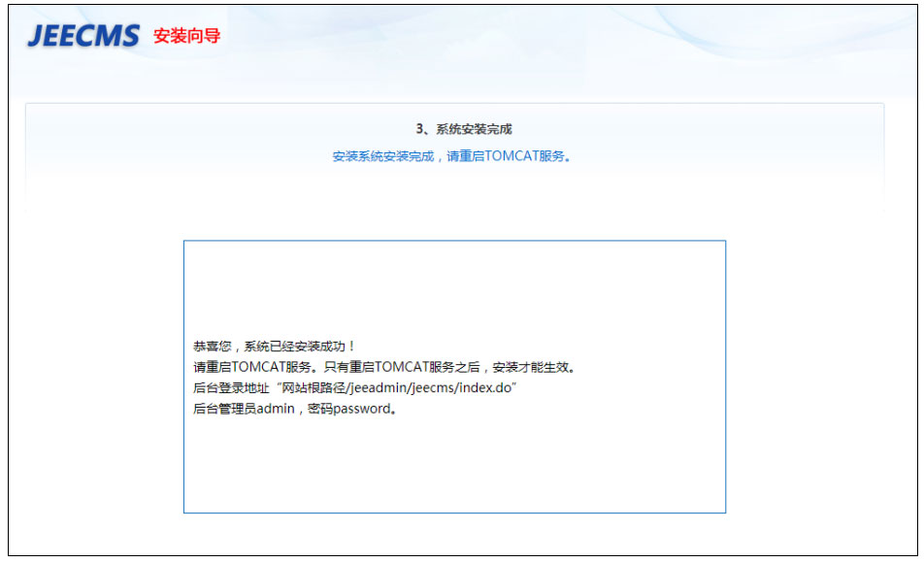Click the admin username text
Screen dimensions: 924x563
coord(275,409)
